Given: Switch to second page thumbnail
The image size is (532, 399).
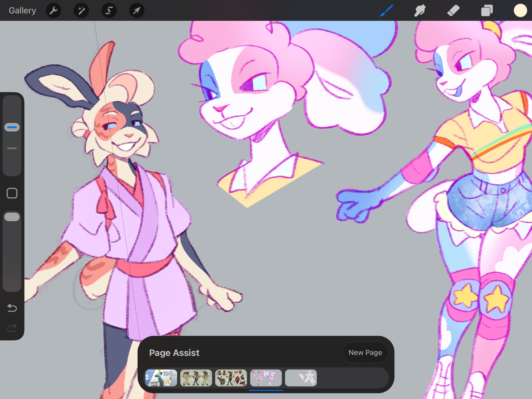Looking at the screenshot, I should (x=196, y=378).
